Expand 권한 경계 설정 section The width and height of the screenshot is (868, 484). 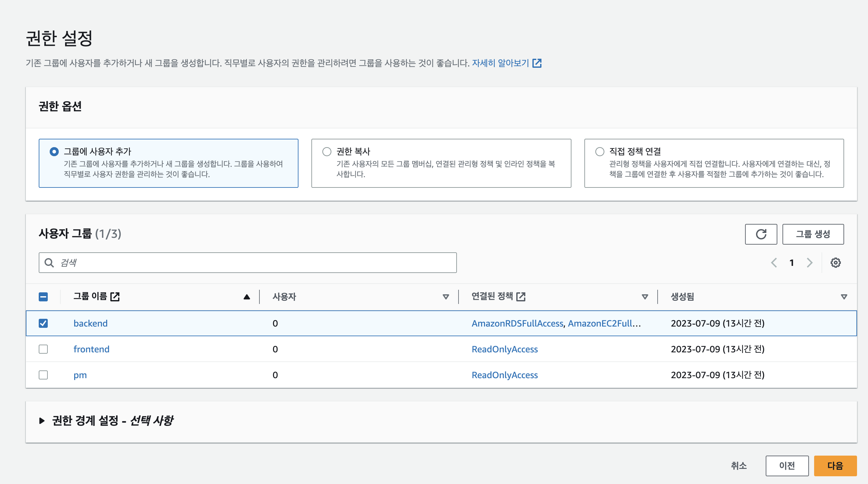tap(42, 421)
